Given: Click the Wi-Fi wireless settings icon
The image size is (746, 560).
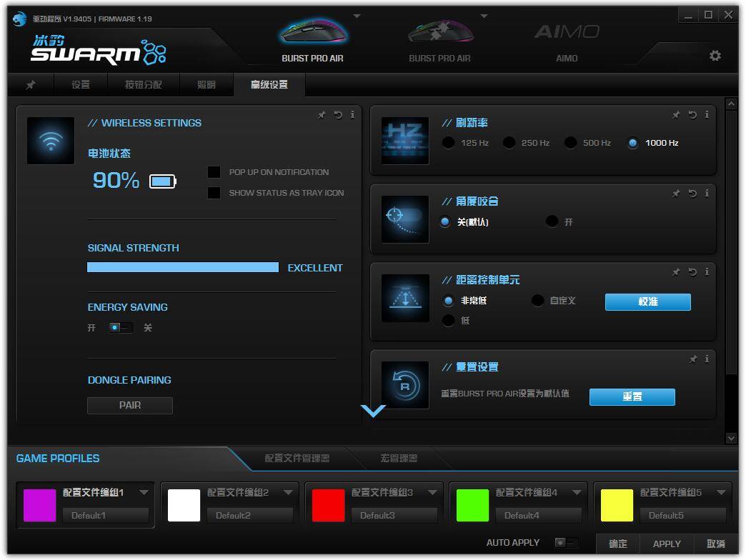Looking at the screenshot, I should point(51,141).
